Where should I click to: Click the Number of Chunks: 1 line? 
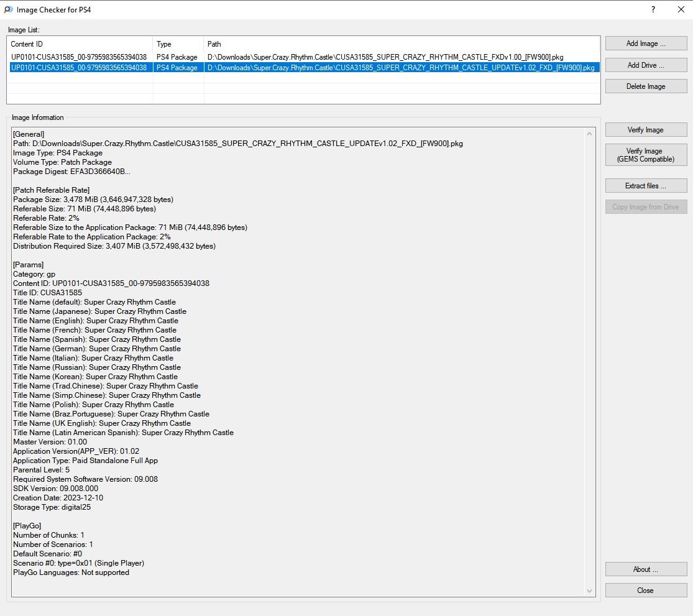(48, 535)
